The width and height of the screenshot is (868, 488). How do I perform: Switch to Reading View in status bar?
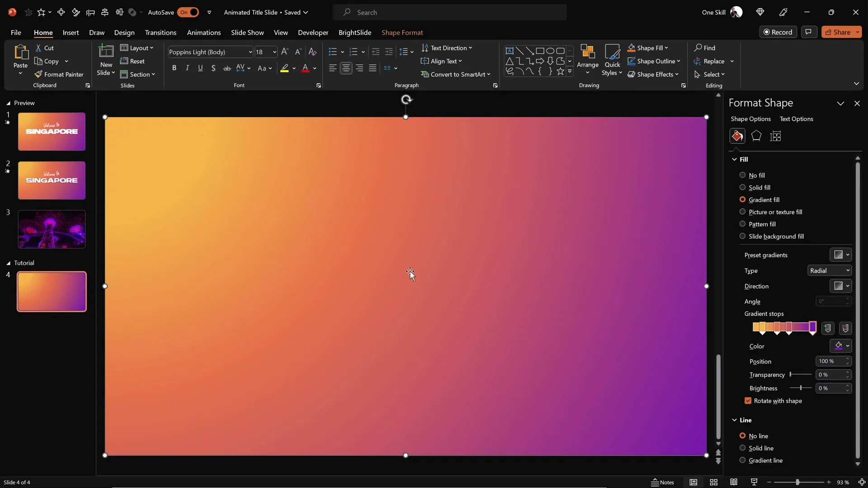(734, 482)
